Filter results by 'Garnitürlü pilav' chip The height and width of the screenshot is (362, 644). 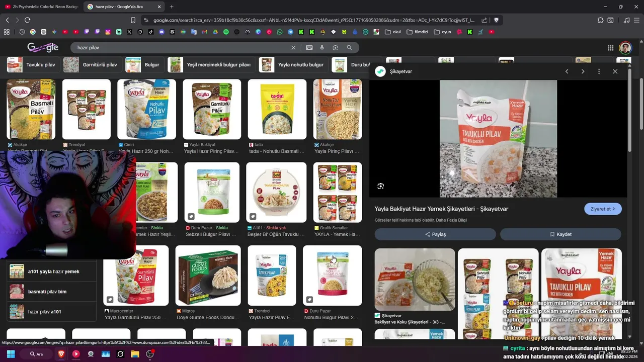pyautogui.click(x=93, y=65)
